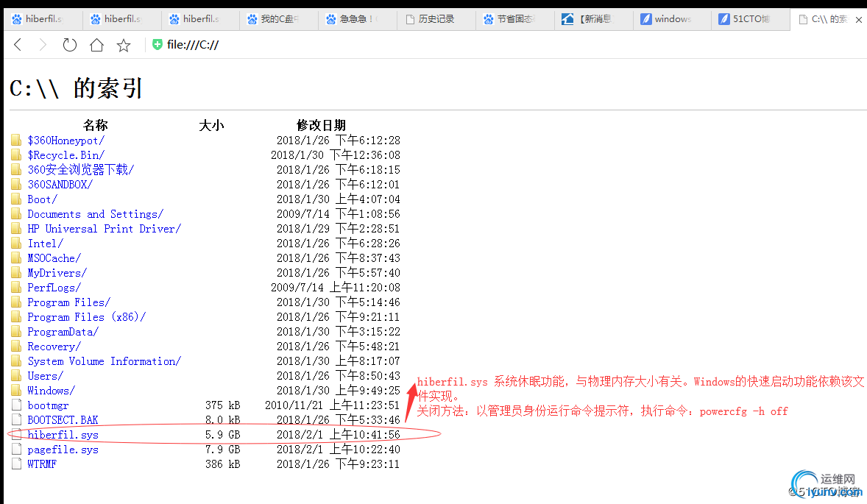Click the WTRMF file link
The width and height of the screenshot is (867, 504).
tap(42, 464)
